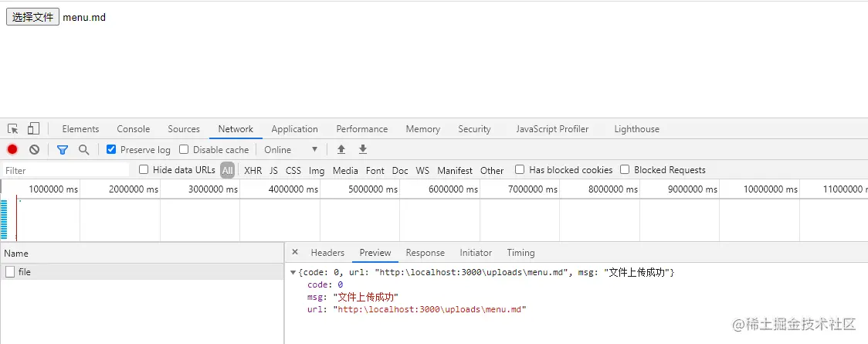Click the 5000000 ms timeline marker

[373, 189]
